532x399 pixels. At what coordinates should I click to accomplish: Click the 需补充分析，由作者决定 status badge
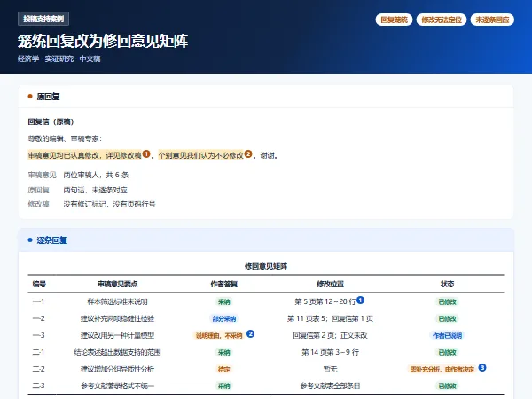click(x=442, y=370)
